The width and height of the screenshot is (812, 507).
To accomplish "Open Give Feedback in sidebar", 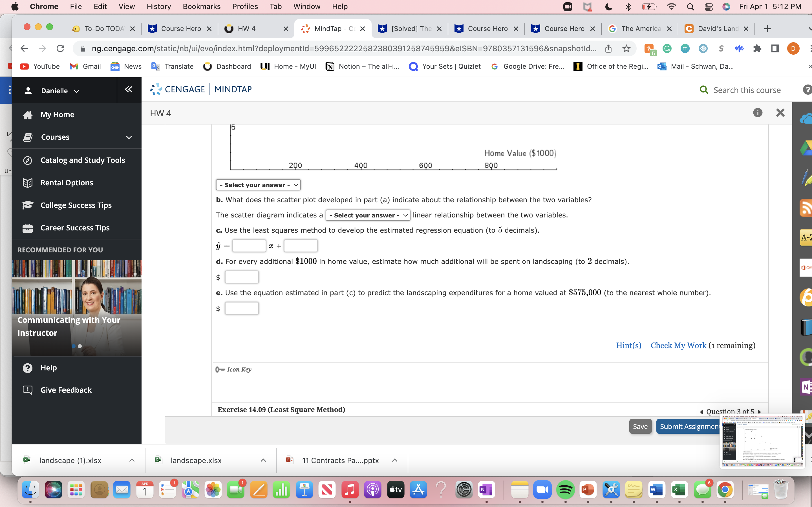I will (x=66, y=390).
